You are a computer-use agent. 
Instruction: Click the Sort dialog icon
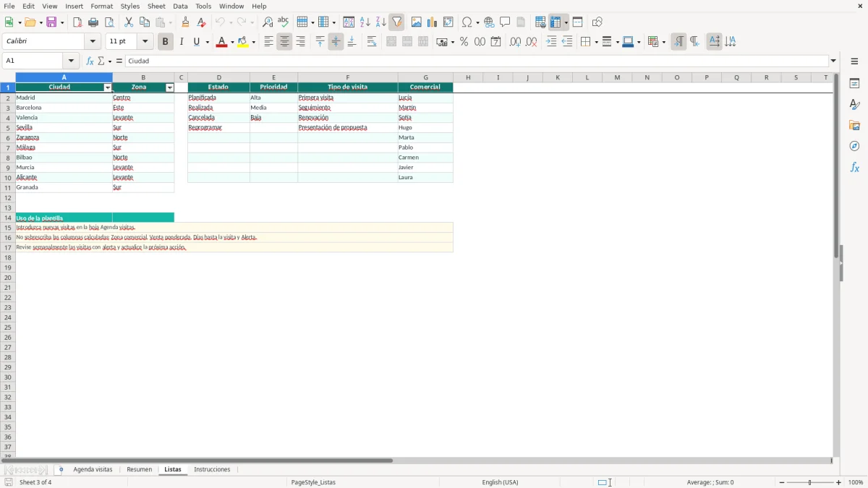(349, 22)
